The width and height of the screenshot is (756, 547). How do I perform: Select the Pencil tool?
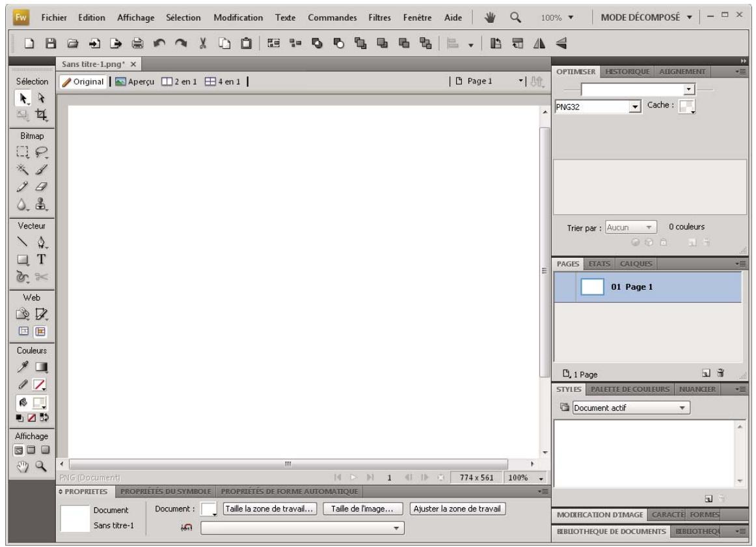coord(23,187)
